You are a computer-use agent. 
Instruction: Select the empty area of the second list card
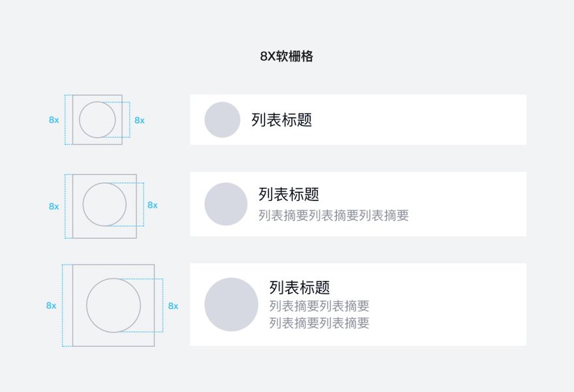(468, 204)
